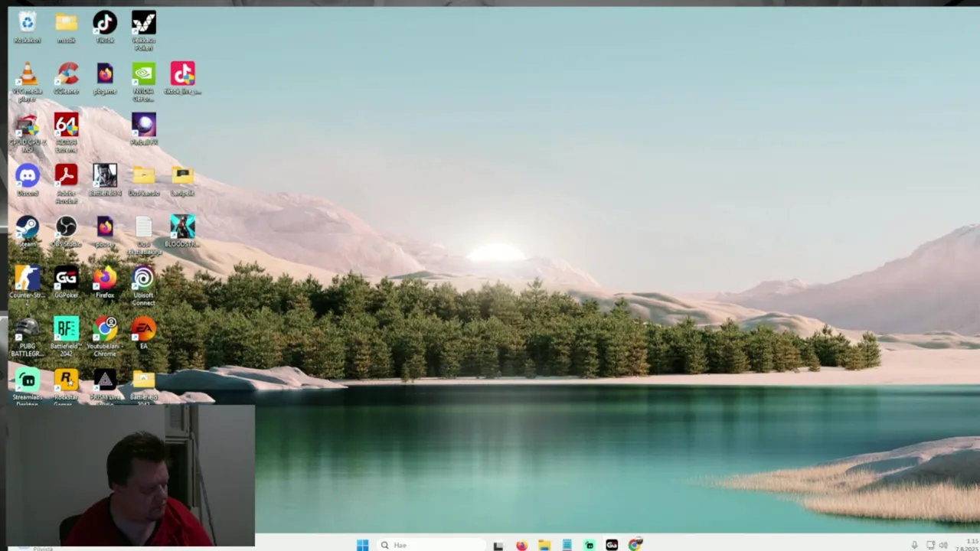
Task: Open the TikTok desktop shortcut
Action: (105, 27)
